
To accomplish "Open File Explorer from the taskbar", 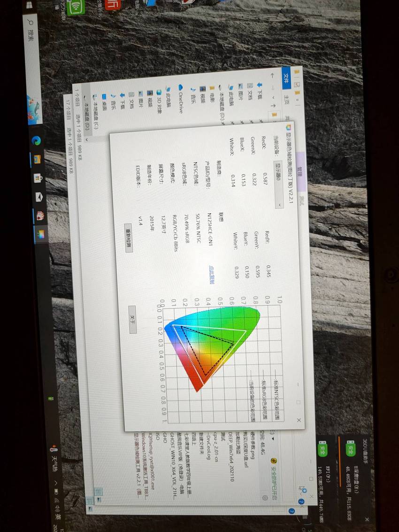I will pos(38,159).
